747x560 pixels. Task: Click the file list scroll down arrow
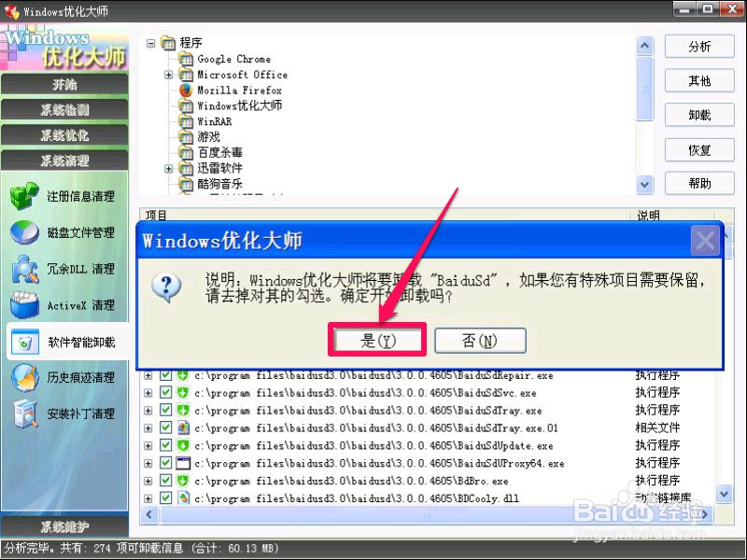[x=725, y=494]
